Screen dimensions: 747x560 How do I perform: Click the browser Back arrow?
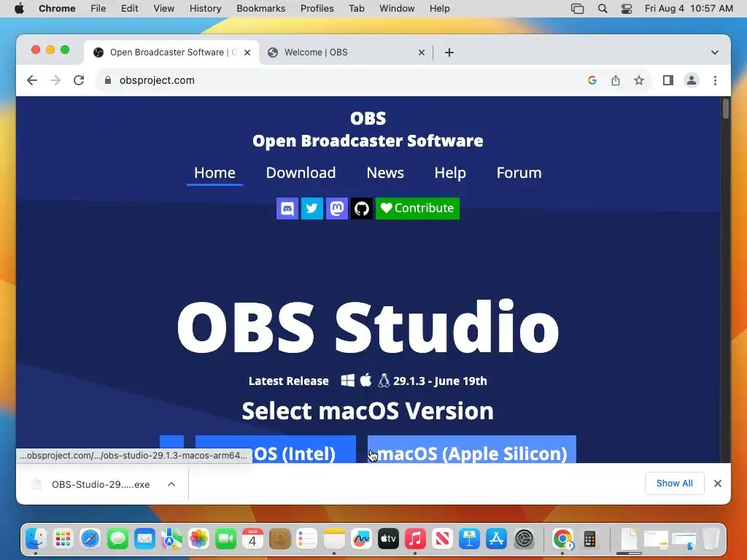(x=32, y=80)
